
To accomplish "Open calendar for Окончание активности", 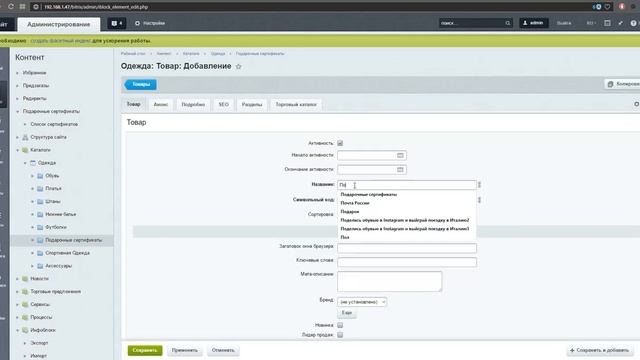I will tap(400, 169).
